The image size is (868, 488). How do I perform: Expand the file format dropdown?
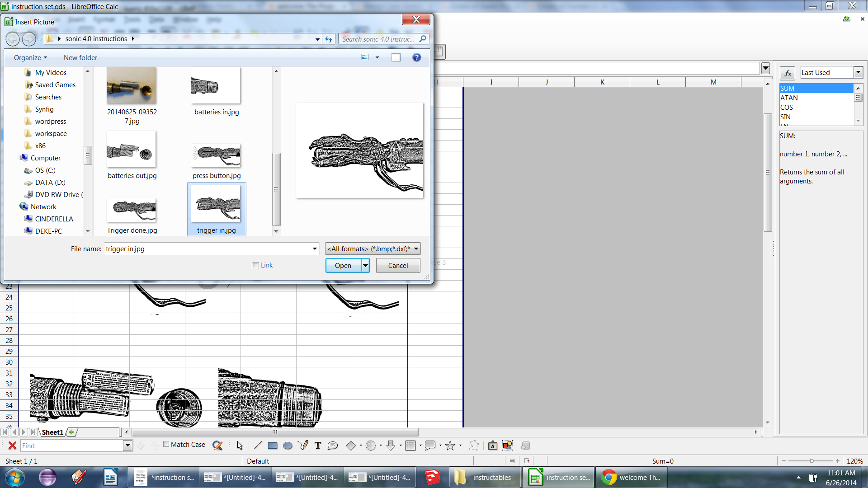pyautogui.click(x=416, y=249)
